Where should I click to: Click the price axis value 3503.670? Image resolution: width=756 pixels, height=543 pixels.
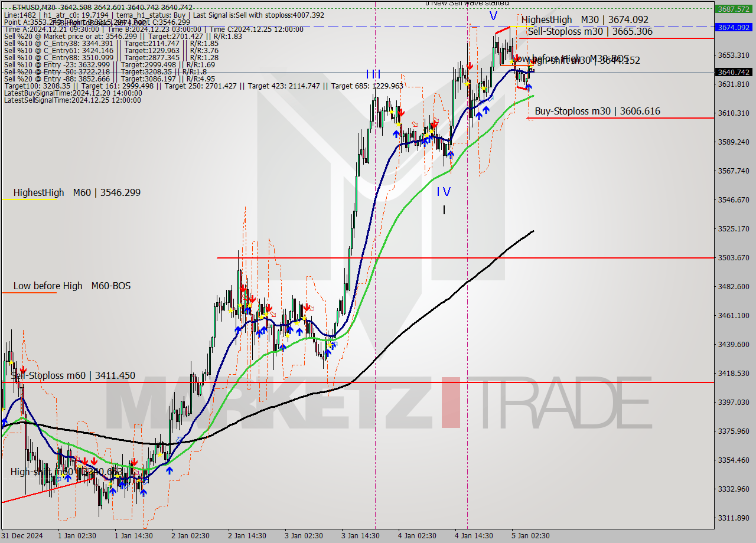pos(733,257)
